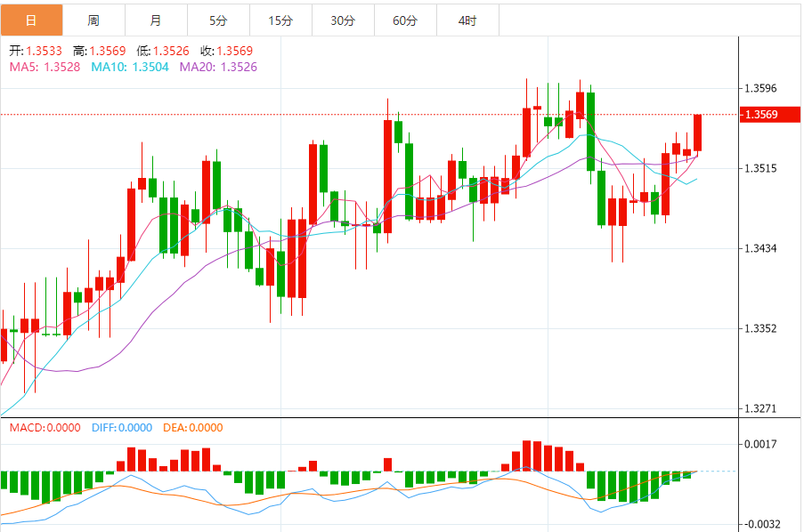Click the 1.3596 price axis label
The height and width of the screenshot is (532, 804).
(761, 88)
